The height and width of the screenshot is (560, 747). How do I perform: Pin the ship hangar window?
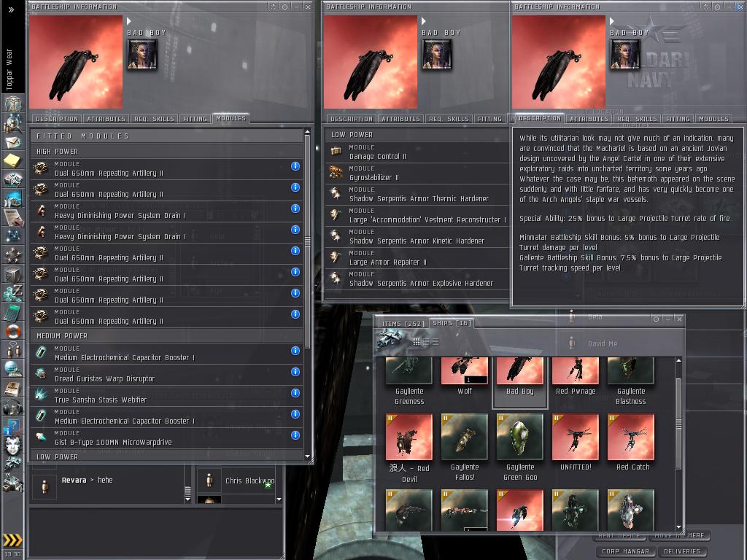click(x=656, y=319)
